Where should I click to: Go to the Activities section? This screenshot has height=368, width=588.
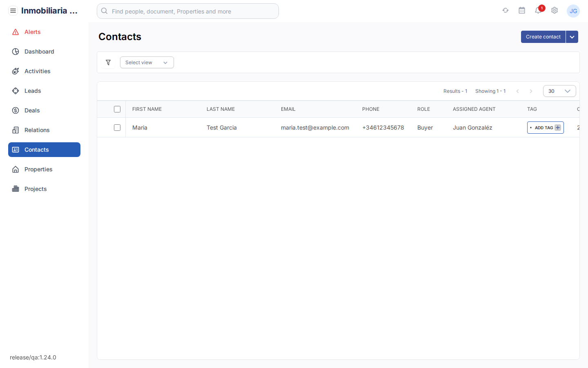tap(37, 71)
